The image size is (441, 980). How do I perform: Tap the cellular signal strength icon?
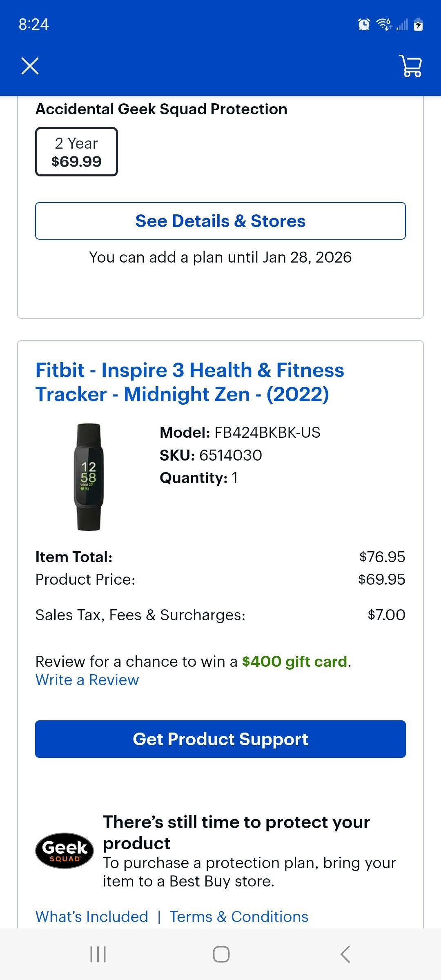pos(402,25)
